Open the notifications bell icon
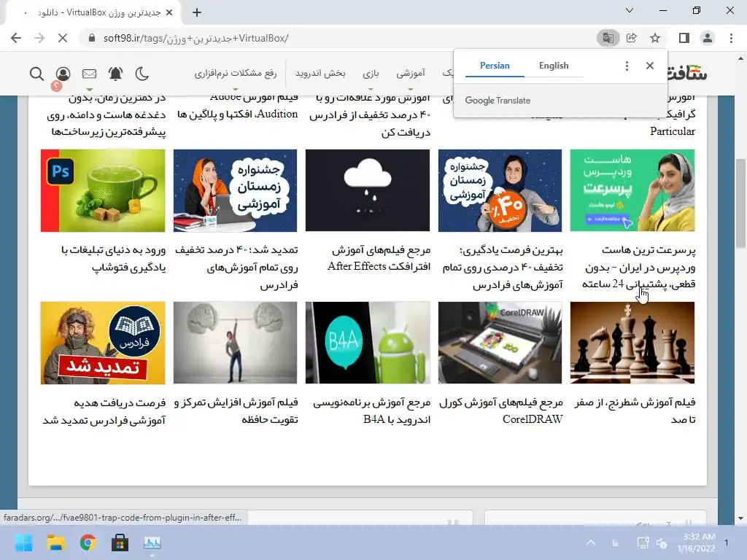This screenshot has height=560, width=747. [x=115, y=74]
